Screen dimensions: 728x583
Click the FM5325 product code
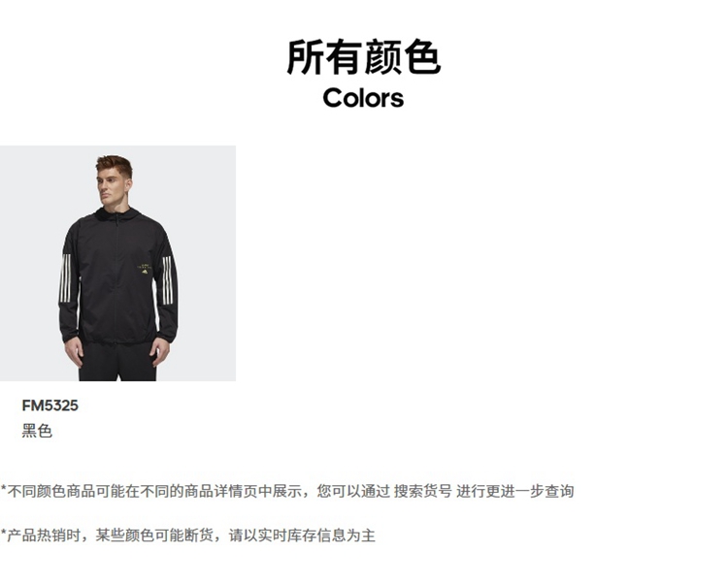(50, 405)
